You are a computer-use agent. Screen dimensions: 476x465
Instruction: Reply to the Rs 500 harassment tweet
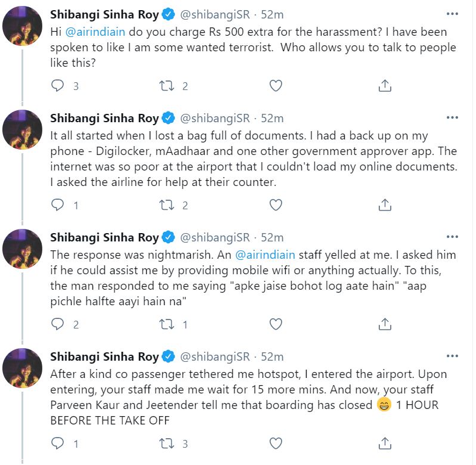58,86
